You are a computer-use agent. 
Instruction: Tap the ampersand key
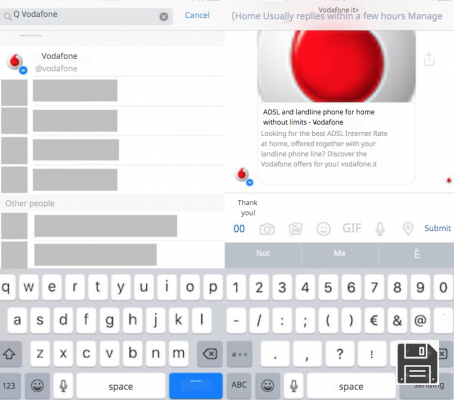pos(397,321)
